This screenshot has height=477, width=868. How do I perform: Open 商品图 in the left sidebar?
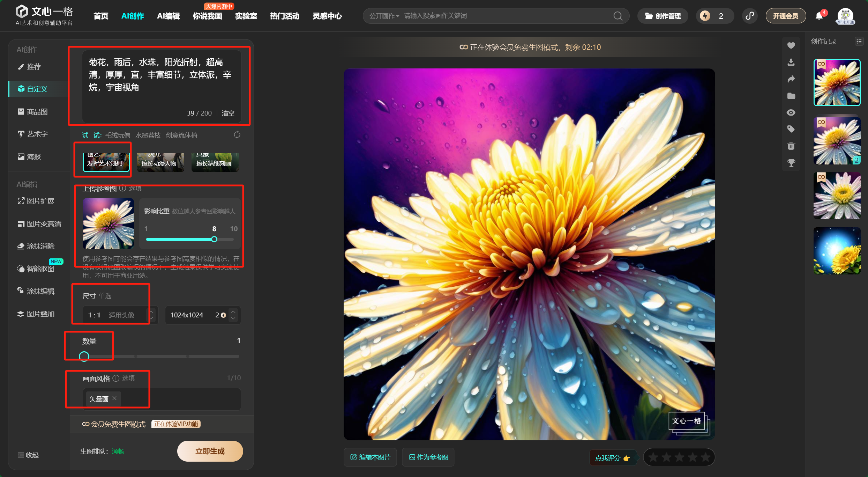tap(37, 112)
